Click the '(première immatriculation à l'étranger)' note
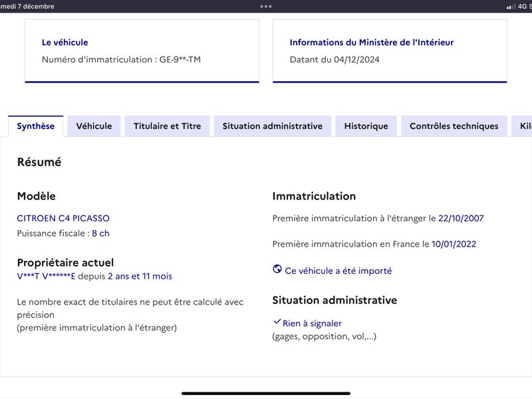532x399 pixels. 97,328
